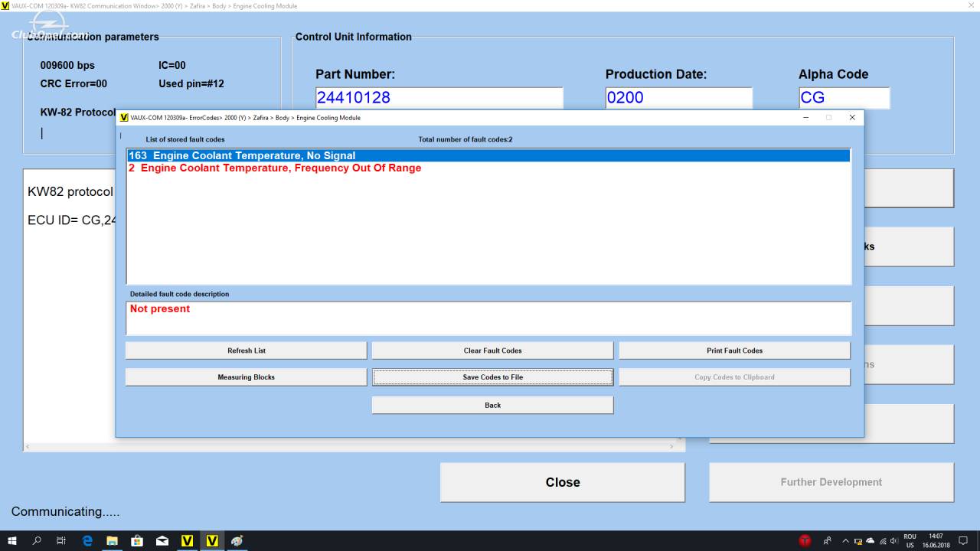The height and width of the screenshot is (551, 980).
Task: Open the Mail app from the taskbar
Action: pos(162,541)
